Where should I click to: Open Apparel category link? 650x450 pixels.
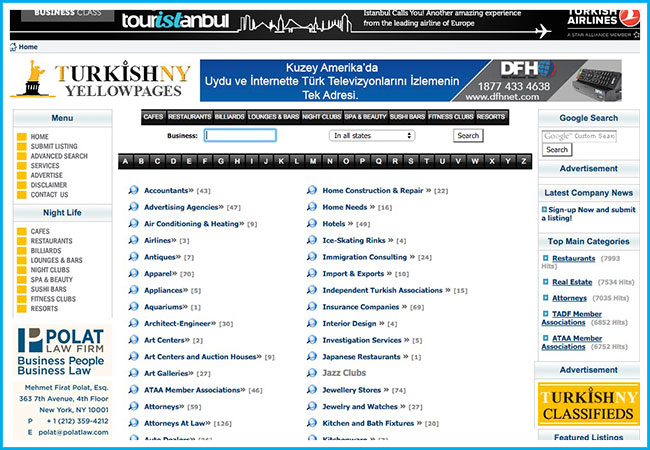160,273
